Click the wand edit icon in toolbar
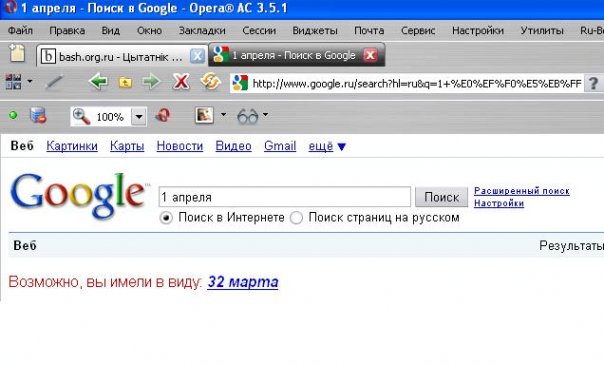The height and width of the screenshot is (365, 604). [54, 82]
